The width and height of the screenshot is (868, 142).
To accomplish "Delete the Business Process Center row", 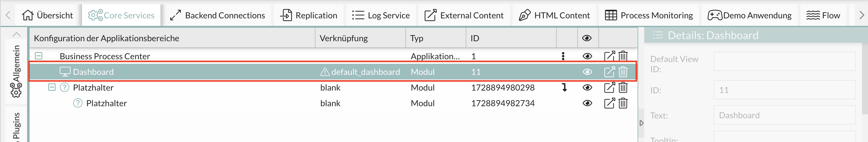I will [x=623, y=56].
